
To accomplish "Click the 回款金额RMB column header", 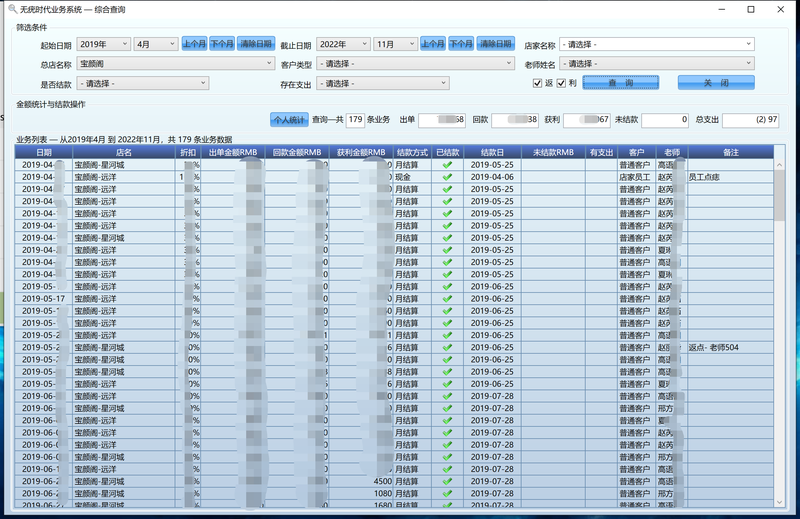I will coord(297,152).
